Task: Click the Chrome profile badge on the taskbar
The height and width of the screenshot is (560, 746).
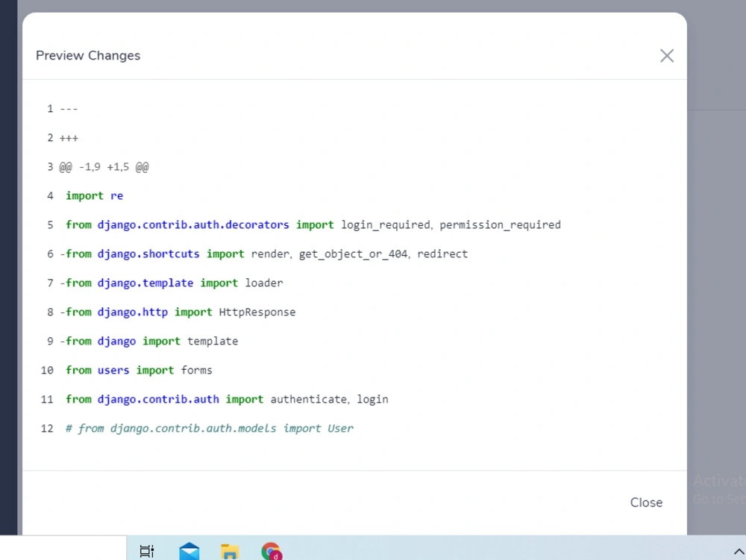Action: pos(277,556)
